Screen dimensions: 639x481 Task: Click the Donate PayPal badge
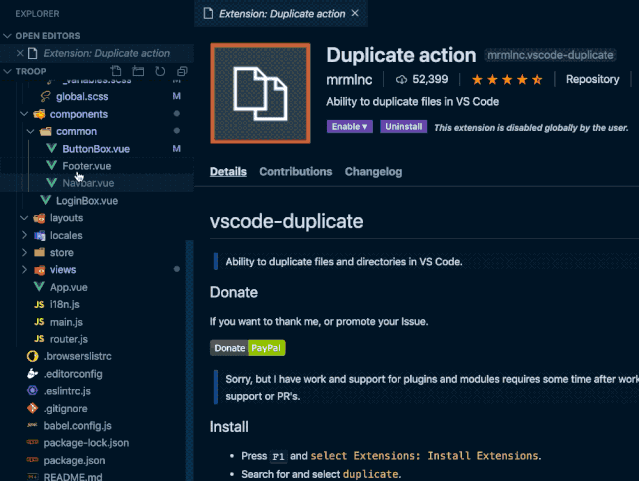pyautogui.click(x=247, y=348)
